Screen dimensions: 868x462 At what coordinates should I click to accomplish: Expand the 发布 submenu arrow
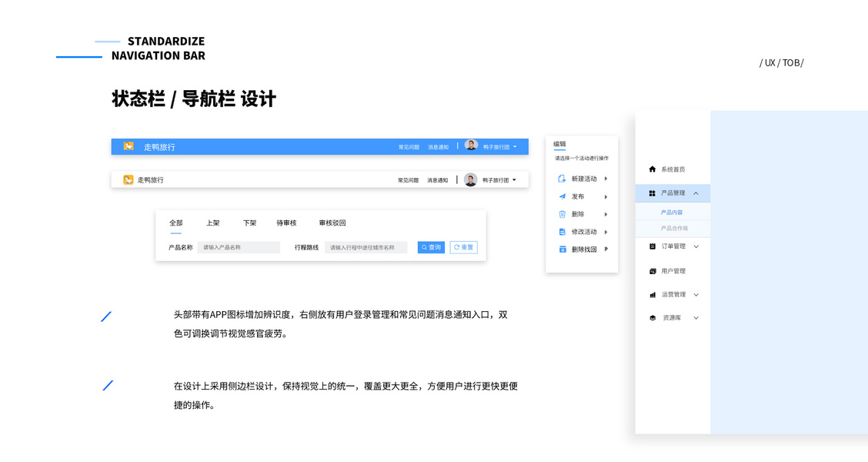(606, 196)
